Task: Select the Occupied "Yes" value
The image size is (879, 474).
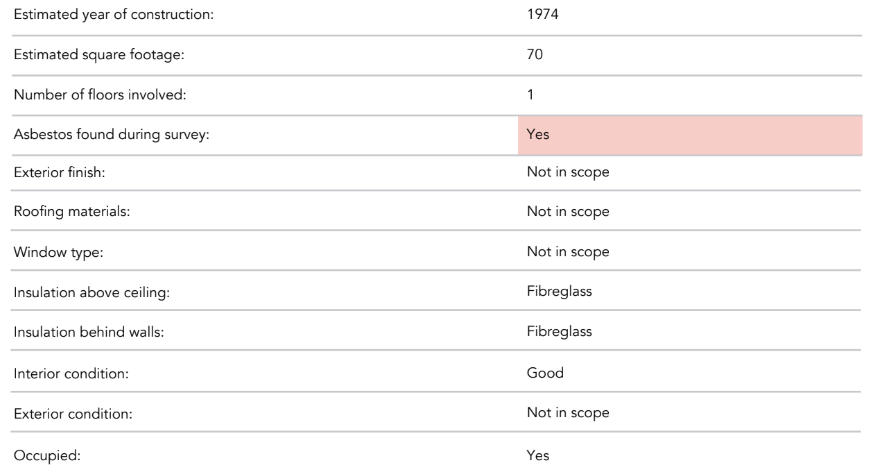Action: [538, 456]
